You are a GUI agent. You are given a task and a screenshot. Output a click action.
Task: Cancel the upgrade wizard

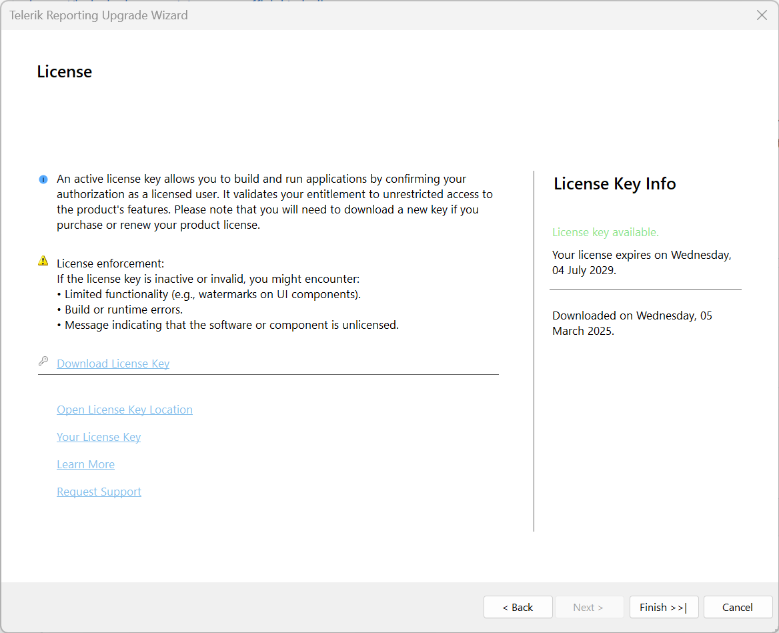click(737, 607)
